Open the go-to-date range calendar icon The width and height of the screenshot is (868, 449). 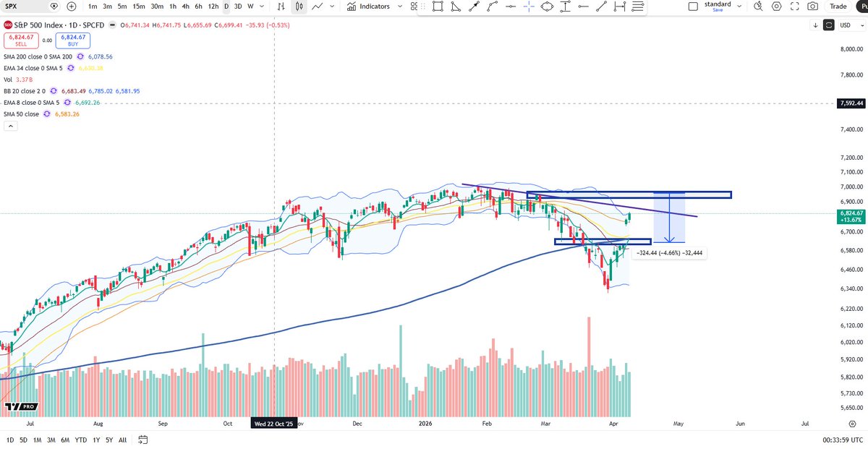(143, 440)
